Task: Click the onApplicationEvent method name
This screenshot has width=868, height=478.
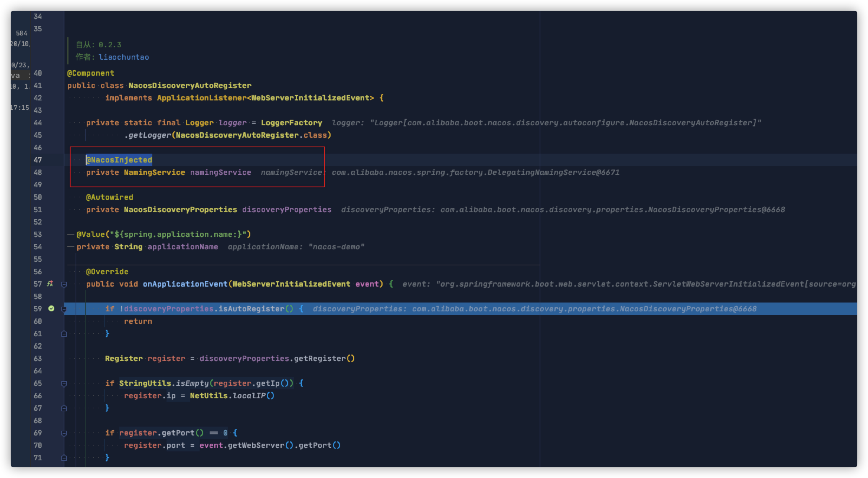Action: [185, 284]
